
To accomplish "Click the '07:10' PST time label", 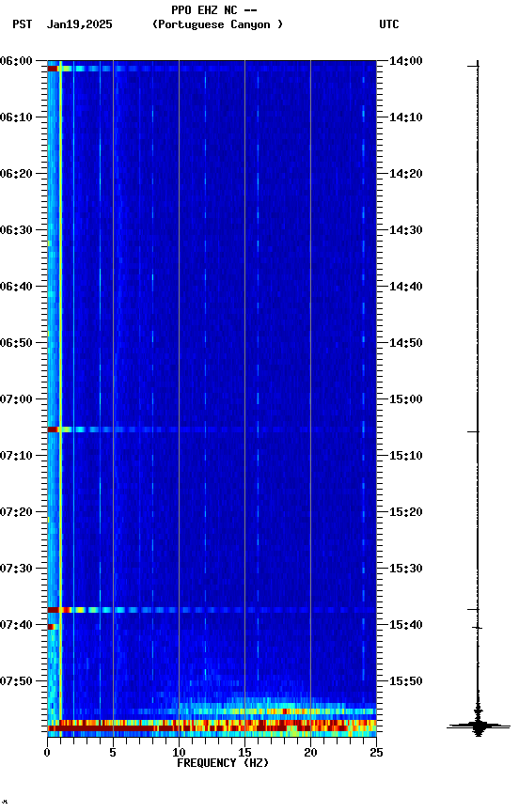I will click(16, 456).
